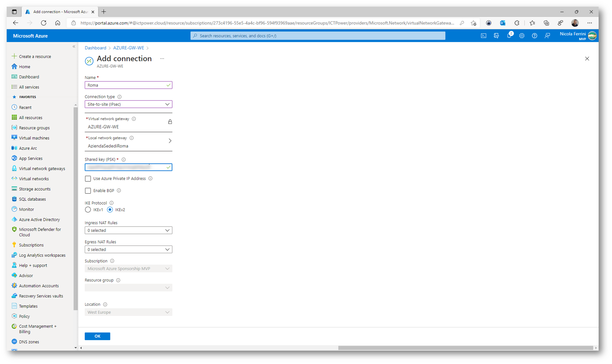Show the Use Azure Private IP Address info icon
612x364 pixels.
coord(150,178)
